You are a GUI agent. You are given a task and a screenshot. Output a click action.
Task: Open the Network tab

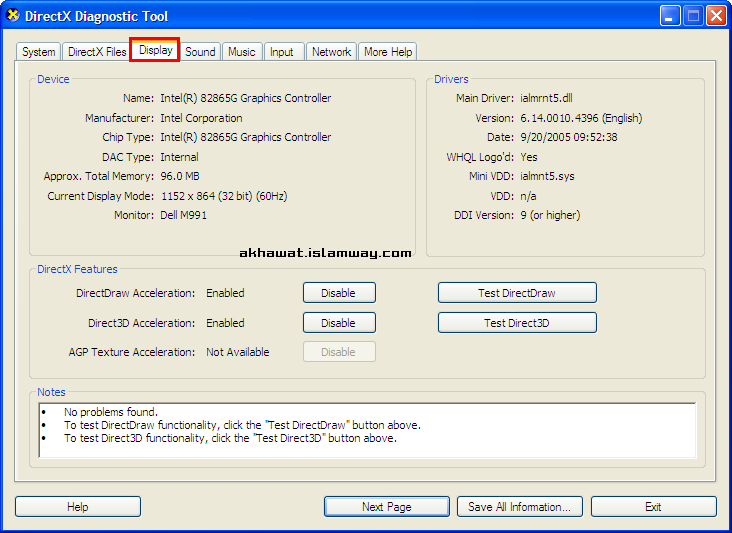pyautogui.click(x=331, y=52)
